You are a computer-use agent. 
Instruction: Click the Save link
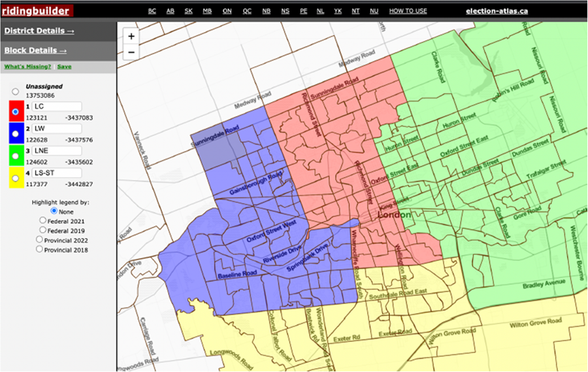(x=64, y=67)
